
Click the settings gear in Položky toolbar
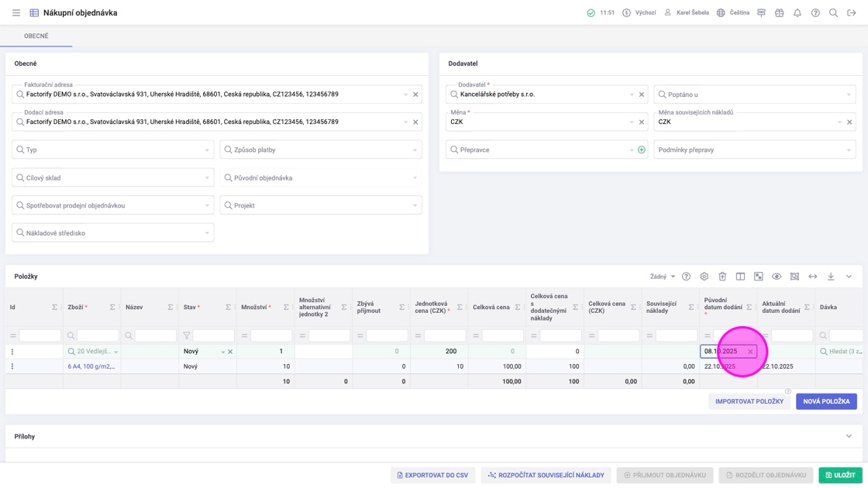tap(704, 277)
